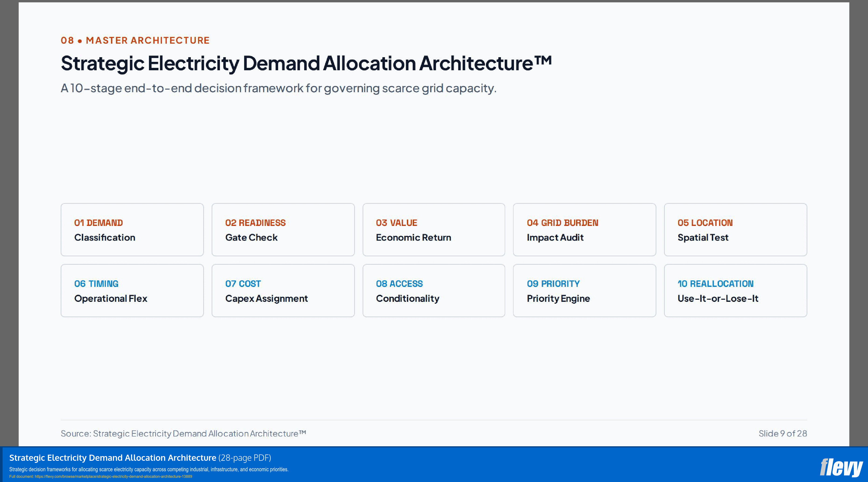Click the 'Source: Strategic Electricity Demand Allocation Architecture' footnote
Screen dimensions: 868x482
tap(183, 433)
